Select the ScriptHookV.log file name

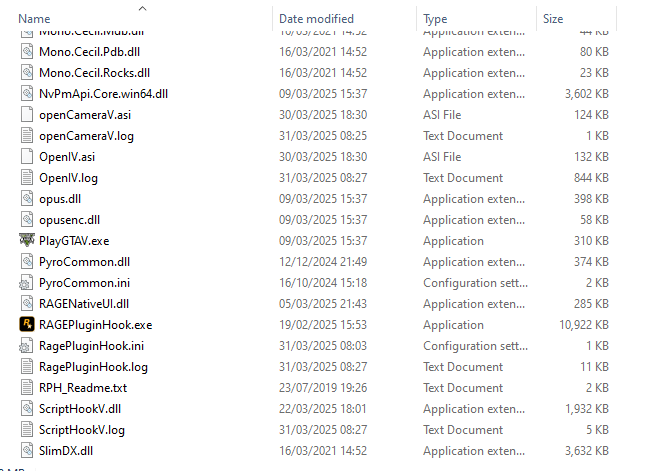82,429
